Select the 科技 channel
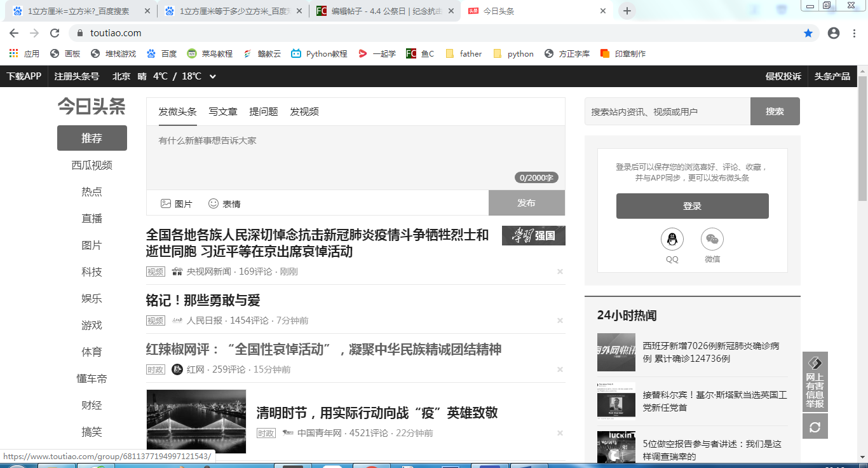This screenshot has height=468, width=868. [x=92, y=272]
